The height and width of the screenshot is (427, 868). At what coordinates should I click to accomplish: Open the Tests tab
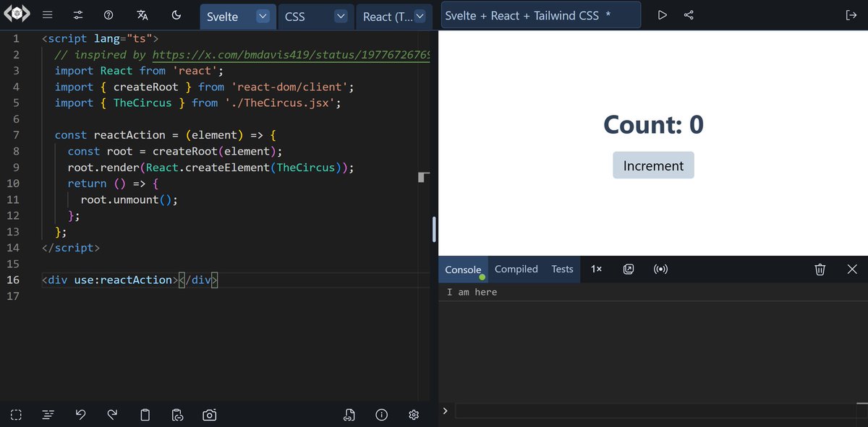click(562, 269)
